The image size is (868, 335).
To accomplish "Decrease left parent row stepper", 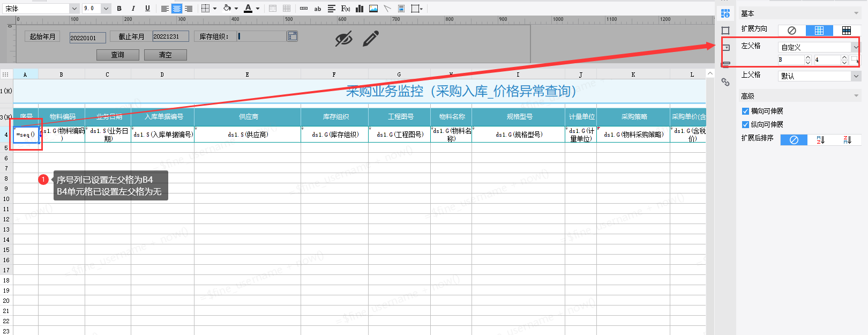I will point(844,62).
